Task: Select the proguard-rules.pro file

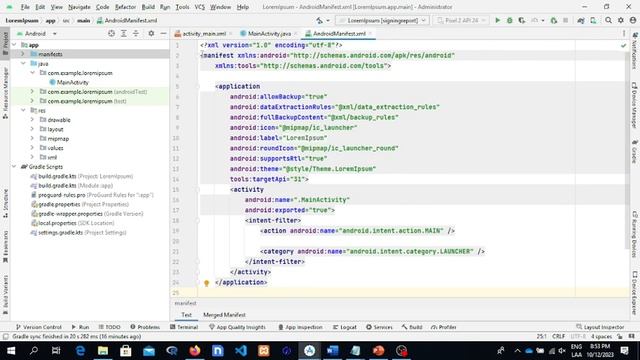Action: coord(61,195)
